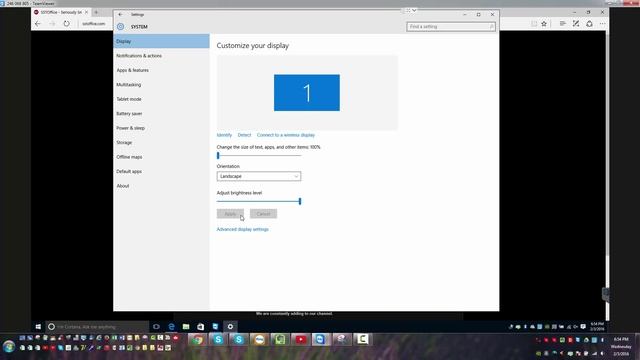The width and height of the screenshot is (640, 360).
Task: Click the Evernote icon on local taskbar
Action: point(280,340)
